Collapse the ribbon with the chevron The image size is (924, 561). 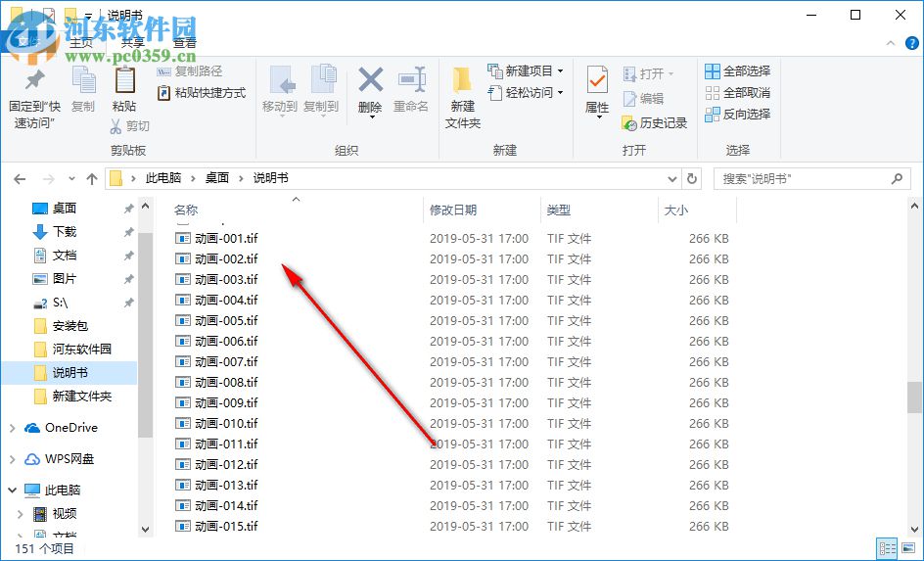point(891,43)
